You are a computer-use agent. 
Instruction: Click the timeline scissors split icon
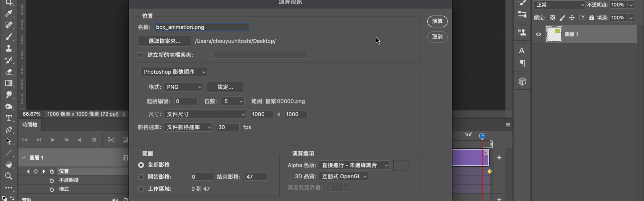pos(111,140)
